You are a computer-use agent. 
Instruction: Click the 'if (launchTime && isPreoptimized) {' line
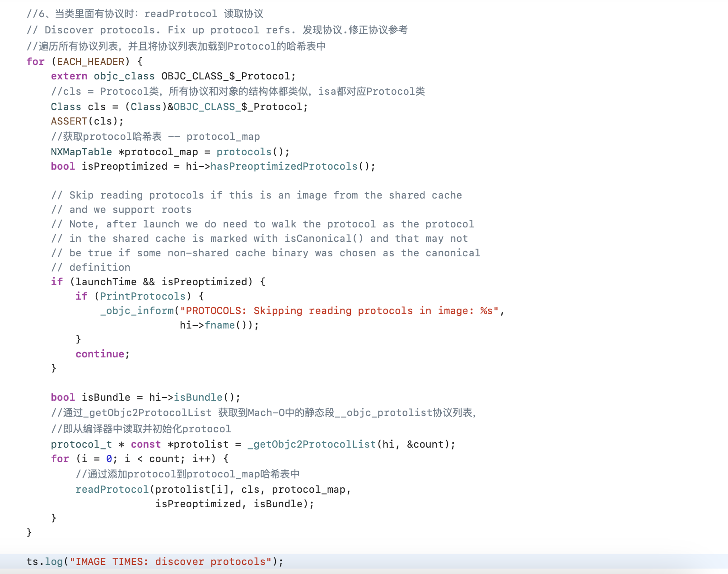(158, 282)
